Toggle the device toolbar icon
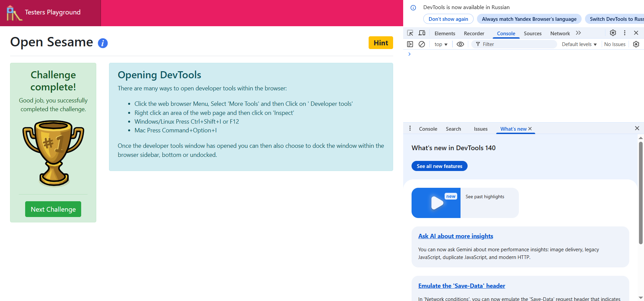This screenshot has width=644, height=301. [422, 33]
